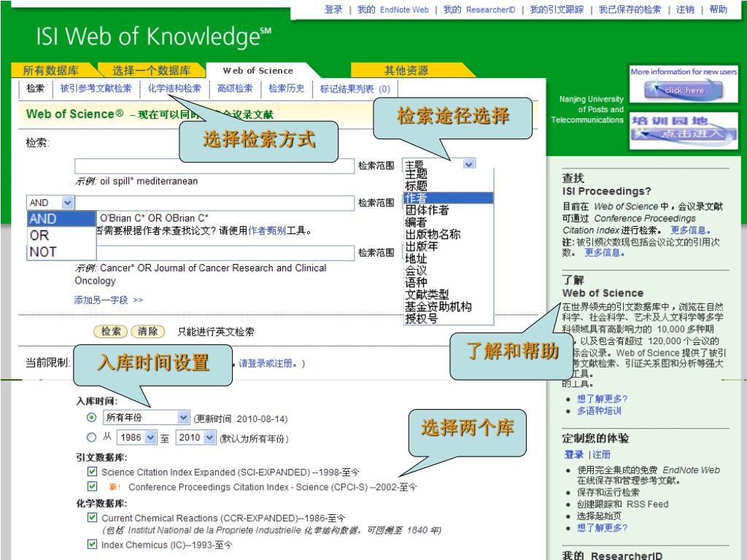Click 注册 under 定制您的体验
Viewport: 747px width, 560px height.
pyautogui.click(x=601, y=454)
